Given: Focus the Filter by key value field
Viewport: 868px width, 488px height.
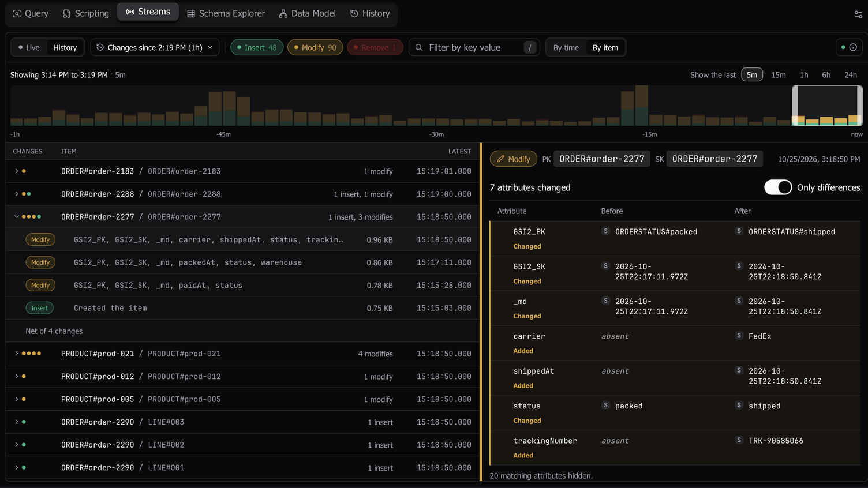Looking at the screenshot, I should pos(474,47).
